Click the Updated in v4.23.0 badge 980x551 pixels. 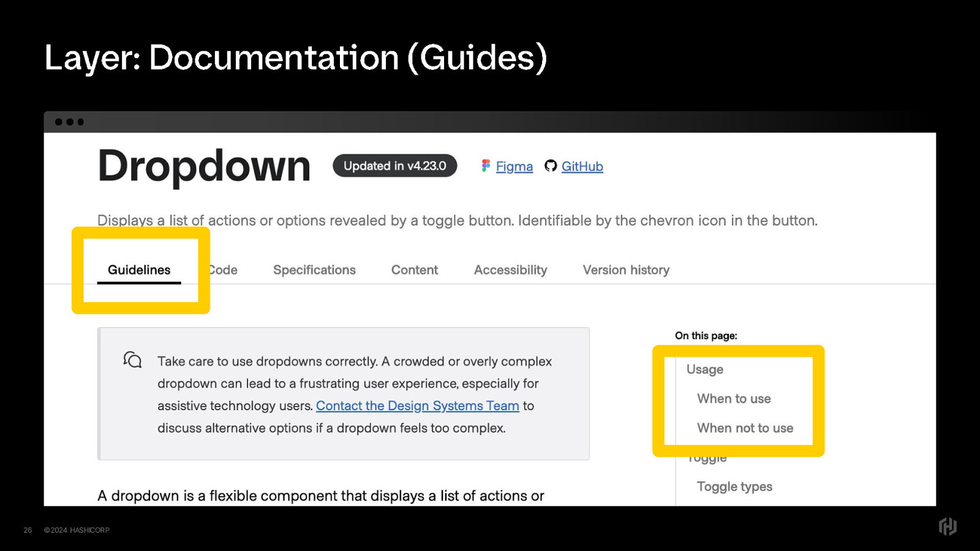click(x=394, y=166)
